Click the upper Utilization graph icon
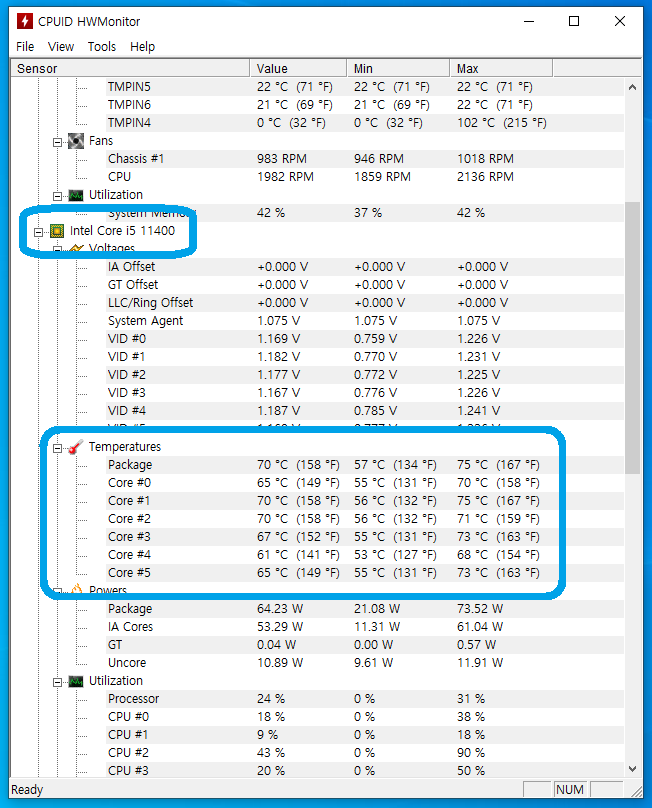Screen dimensions: 652x808 (x=76, y=195)
